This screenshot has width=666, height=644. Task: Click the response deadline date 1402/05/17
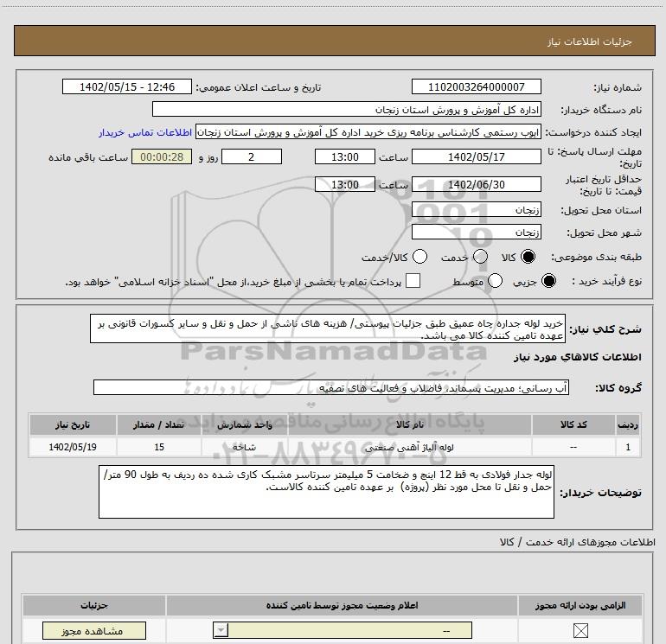coord(476,156)
